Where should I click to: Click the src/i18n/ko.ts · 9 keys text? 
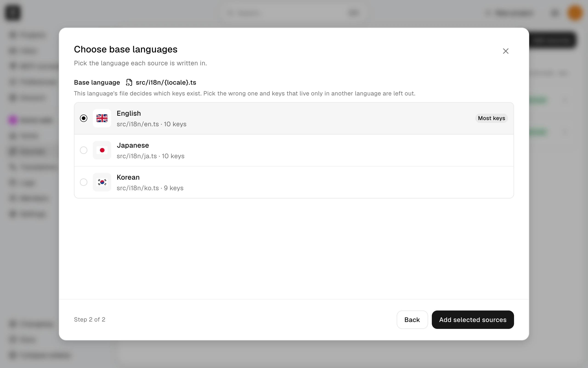point(150,188)
